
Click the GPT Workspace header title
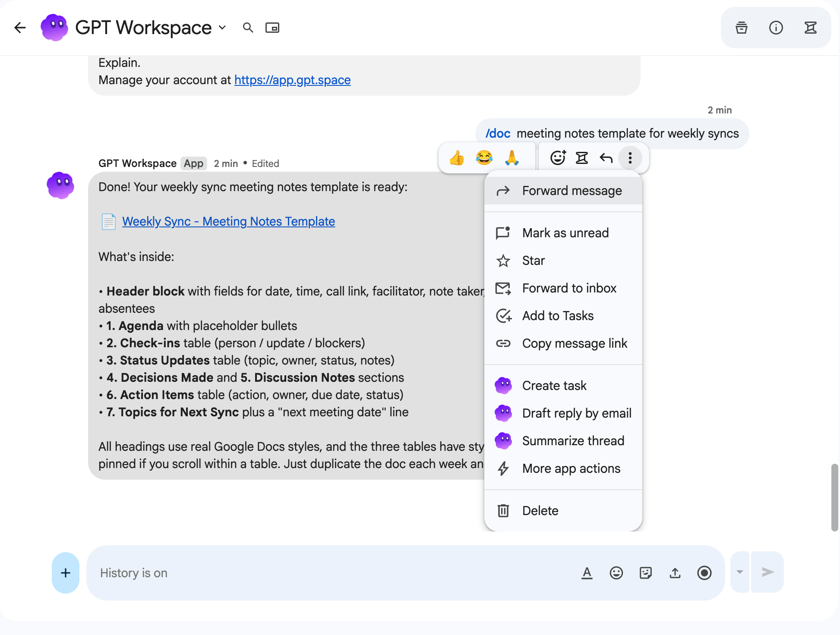[x=143, y=28]
